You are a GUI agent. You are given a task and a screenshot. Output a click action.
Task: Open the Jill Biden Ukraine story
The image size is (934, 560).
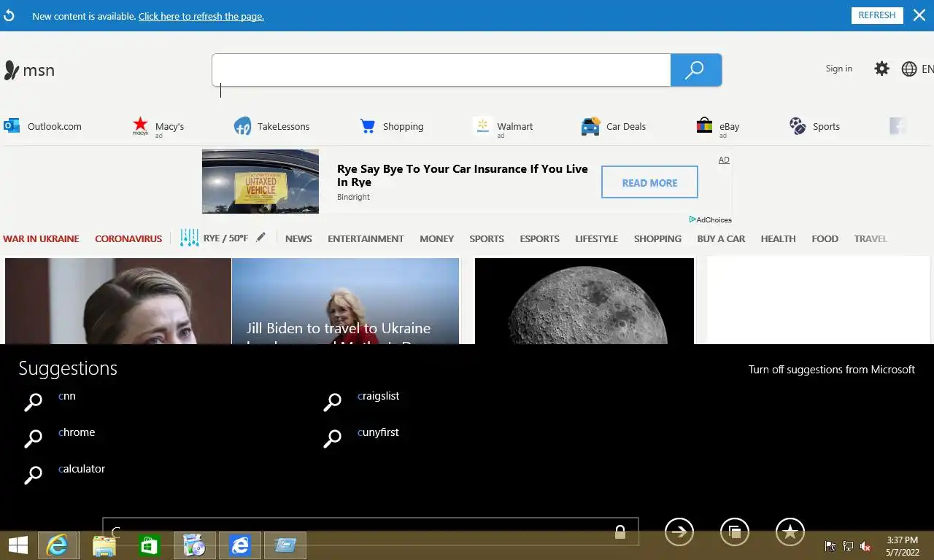pos(345,300)
